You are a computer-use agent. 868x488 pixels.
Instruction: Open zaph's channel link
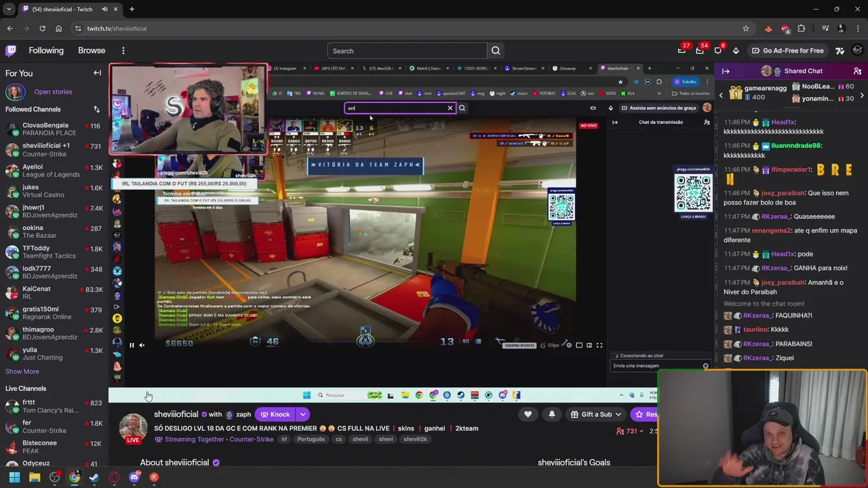coord(243,414)
